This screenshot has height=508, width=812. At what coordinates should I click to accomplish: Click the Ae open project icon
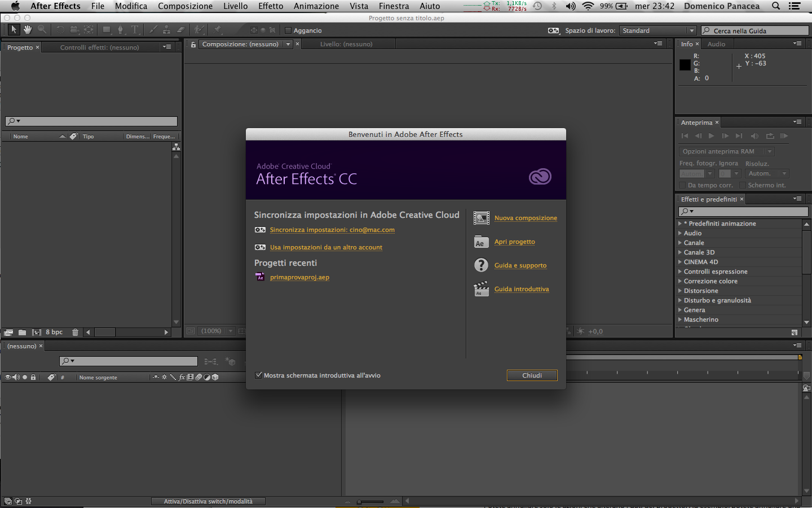click(x=481, y=242)
